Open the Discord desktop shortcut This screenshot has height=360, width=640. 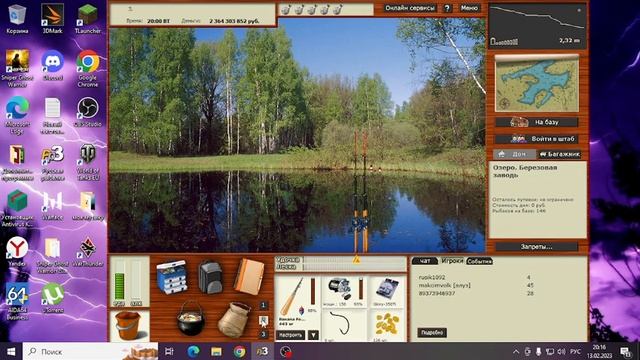point(53,65)
